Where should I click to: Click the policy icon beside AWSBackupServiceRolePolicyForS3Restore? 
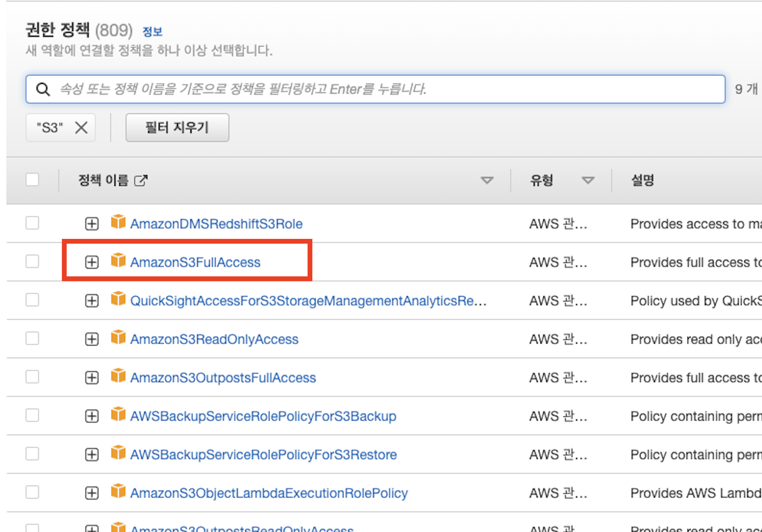click(x=118, y=453)
